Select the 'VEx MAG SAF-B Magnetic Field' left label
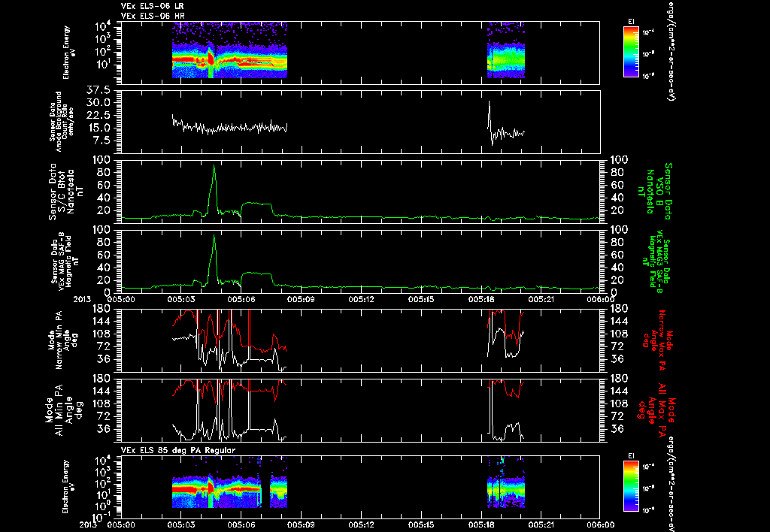Image resolution: width=770 pixels, height=532 pixels. pos(65,261)
